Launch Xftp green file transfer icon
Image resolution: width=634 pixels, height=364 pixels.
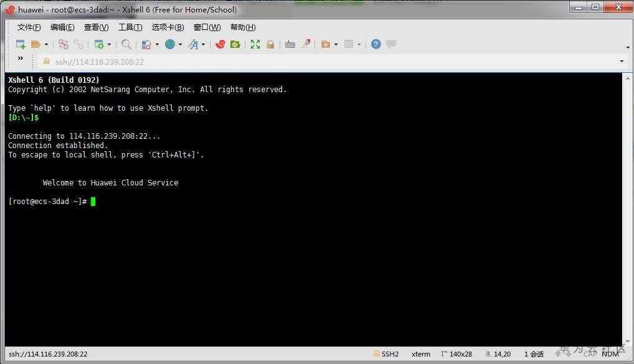[x=235, y=44]
